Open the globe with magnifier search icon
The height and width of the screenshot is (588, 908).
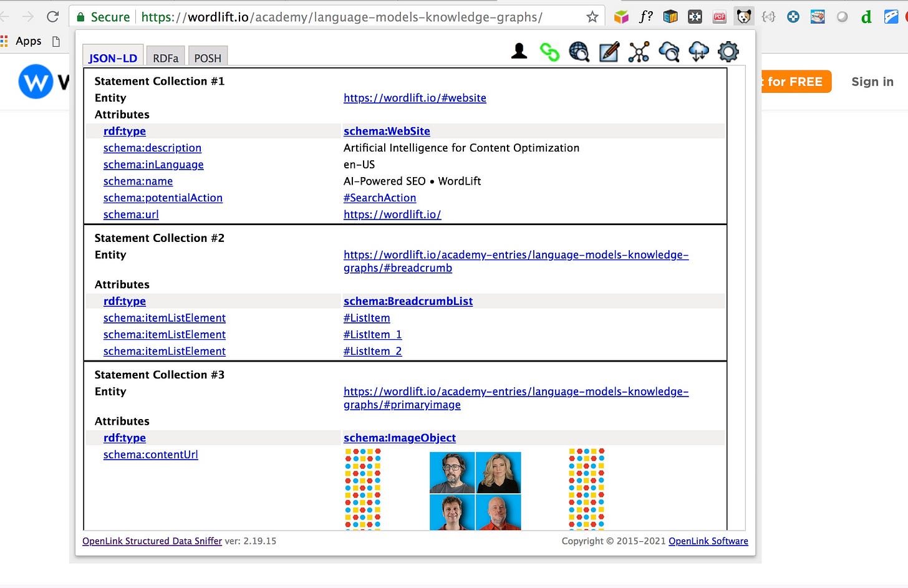tap(579, 52)
